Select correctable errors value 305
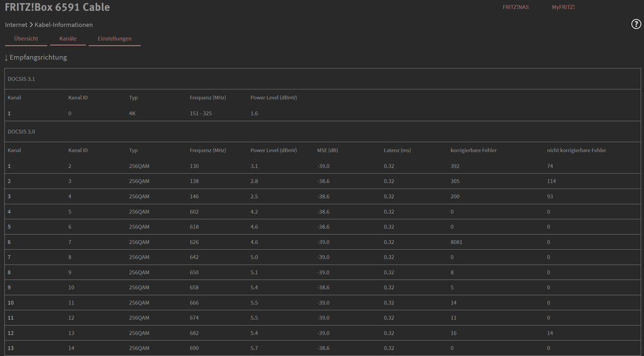The width and height of the screenshot is (644, 356). point(455,182)
